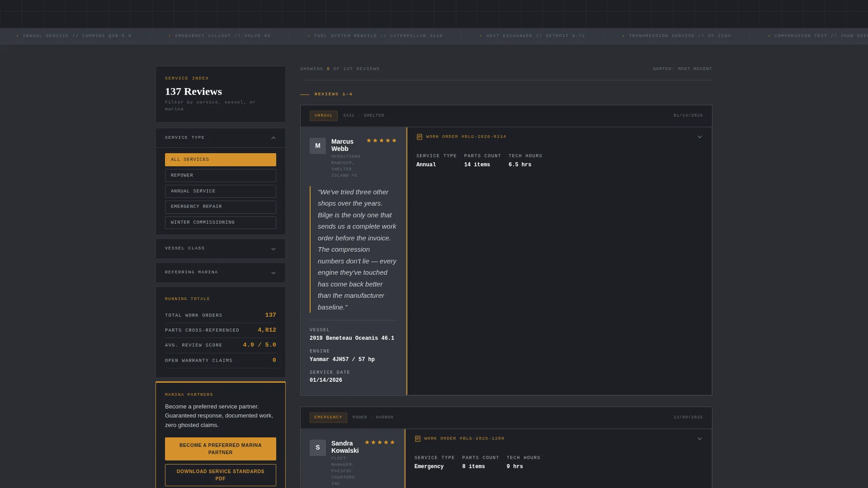This screenshot has width=868, height=488.
Task: Click vessel 2019 Beneteau Oceanis 46.1
Action: (x=352, y=338)
